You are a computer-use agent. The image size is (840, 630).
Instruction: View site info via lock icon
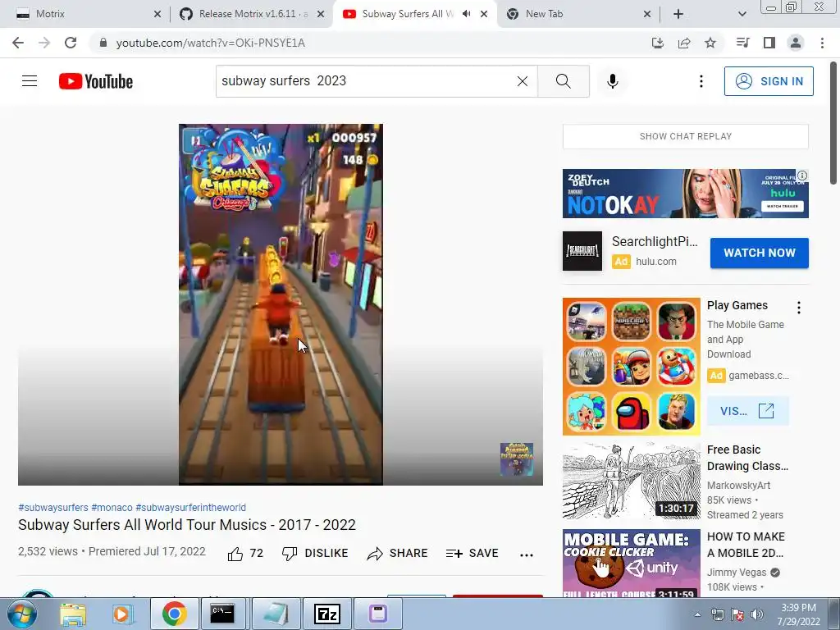coord(103,43)
